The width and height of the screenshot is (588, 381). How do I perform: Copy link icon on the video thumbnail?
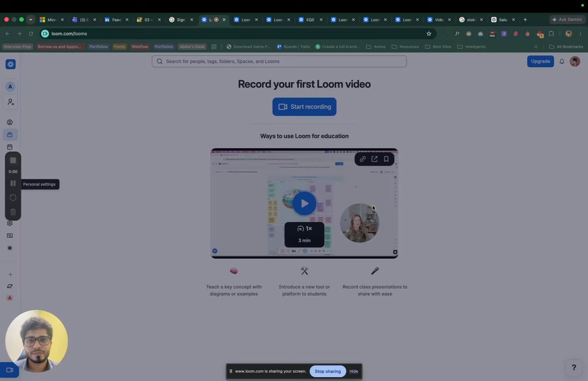click(x=363, y=159)
